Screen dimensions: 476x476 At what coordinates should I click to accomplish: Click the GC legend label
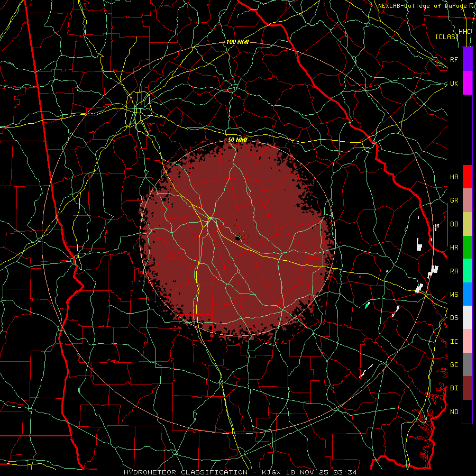tap(454, 364)
